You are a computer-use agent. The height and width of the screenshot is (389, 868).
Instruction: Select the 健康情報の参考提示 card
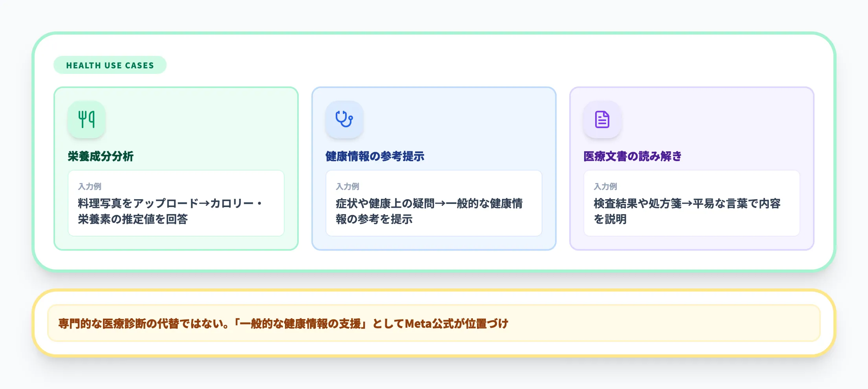tap(434, 168)
